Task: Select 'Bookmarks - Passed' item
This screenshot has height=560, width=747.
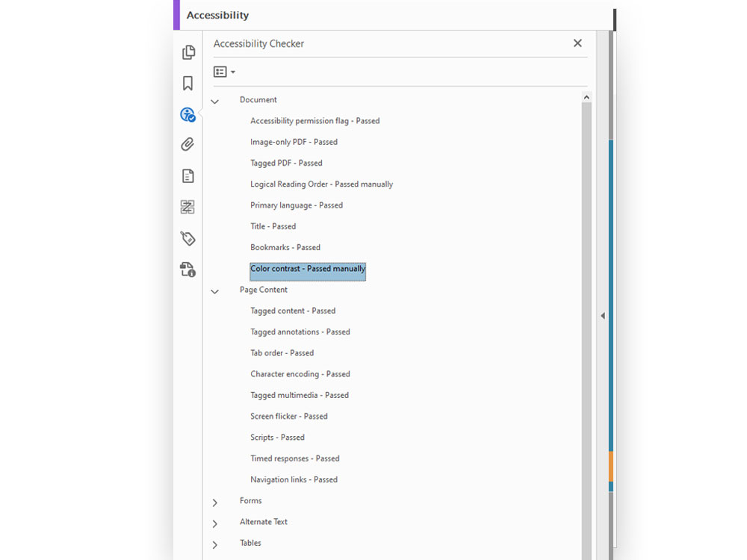Action: pyautogui.click(x=285, y=248)
